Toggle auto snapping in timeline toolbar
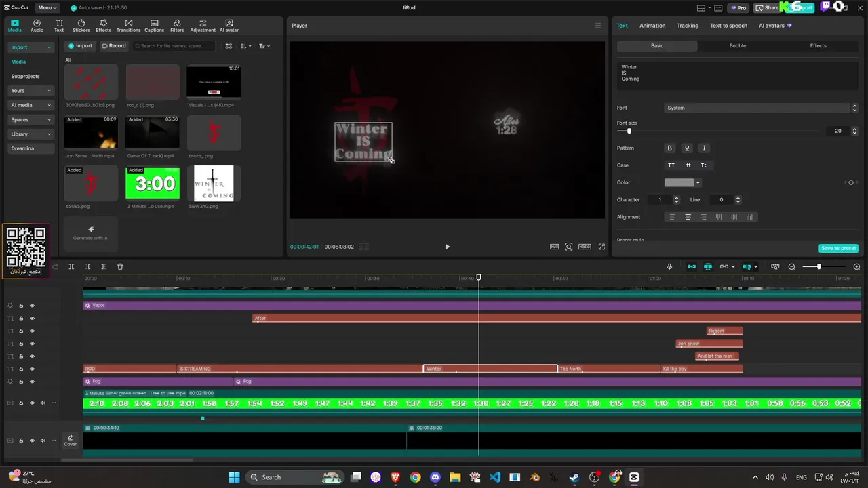 pyautogui.click(x=708, y=266)
